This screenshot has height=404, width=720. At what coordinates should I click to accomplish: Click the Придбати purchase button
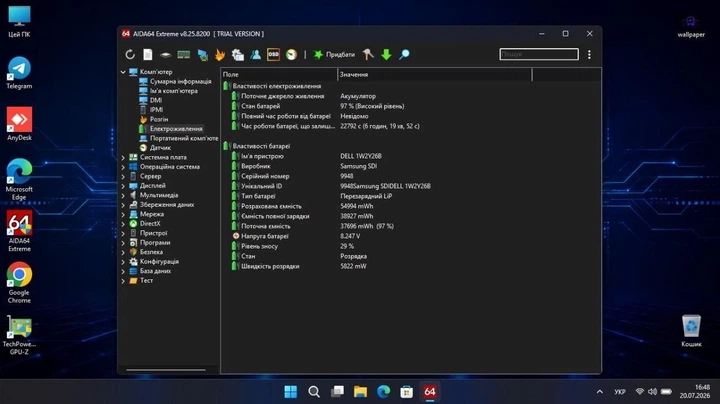click(334, 55)
